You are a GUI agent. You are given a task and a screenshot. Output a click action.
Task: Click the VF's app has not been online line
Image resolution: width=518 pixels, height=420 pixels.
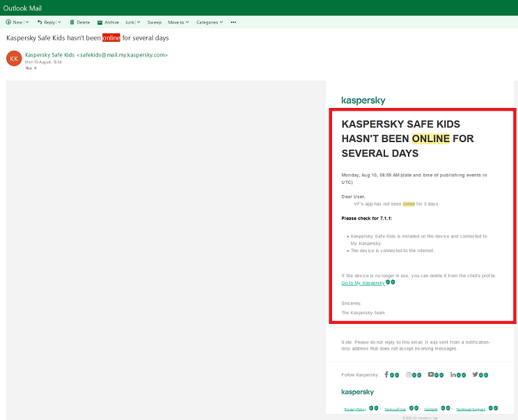point(396,204)
